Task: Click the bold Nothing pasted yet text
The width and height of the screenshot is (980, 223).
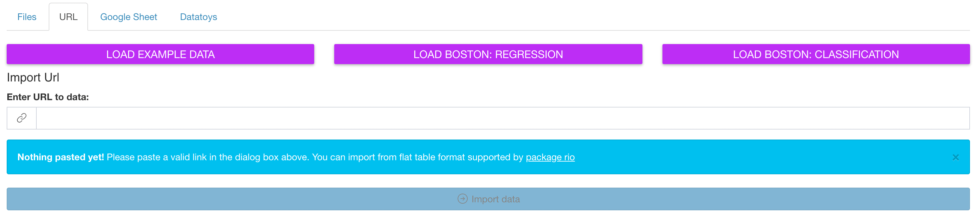Action: (x=61, y=157)
